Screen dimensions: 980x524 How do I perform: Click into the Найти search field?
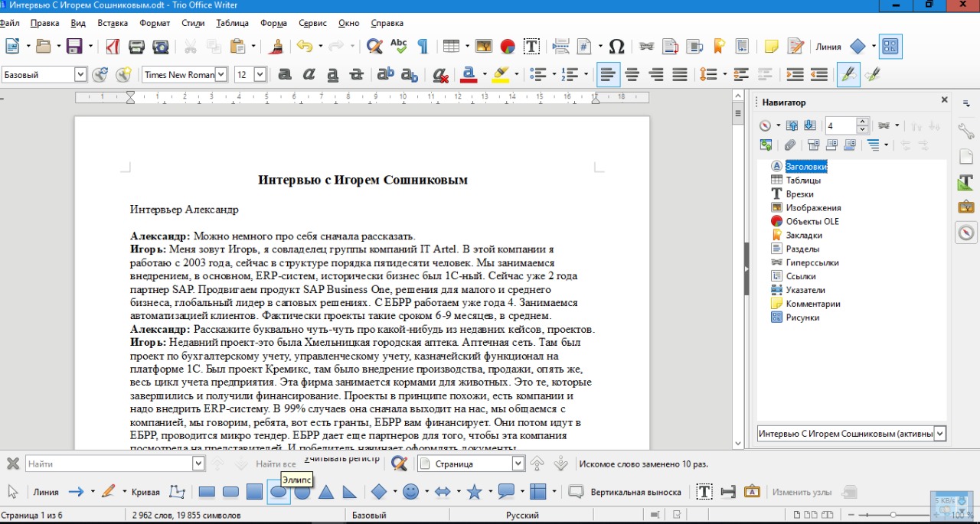[109, 464]
